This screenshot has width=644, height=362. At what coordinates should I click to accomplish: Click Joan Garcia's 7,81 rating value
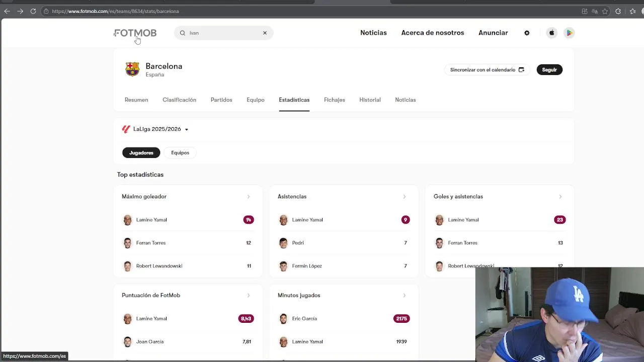pos(247,341)
